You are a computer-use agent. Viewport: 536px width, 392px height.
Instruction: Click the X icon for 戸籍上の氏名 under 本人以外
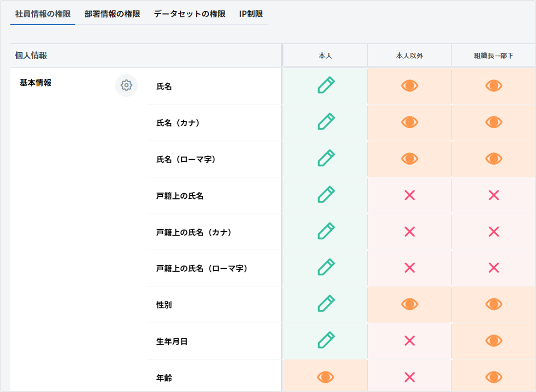[x=410, y=196]
